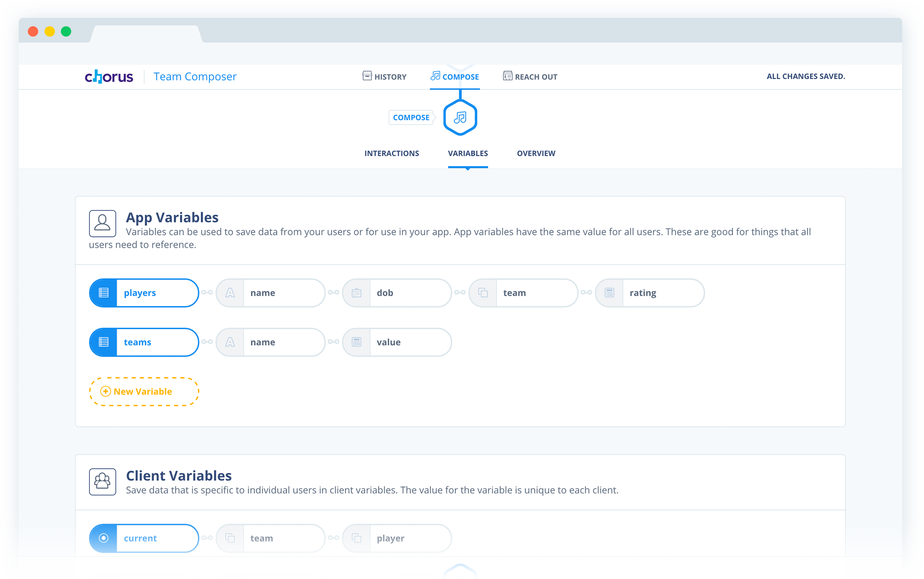Click the rating number icon
Viewport: 924px width, 579px height.
click(609, 293)
